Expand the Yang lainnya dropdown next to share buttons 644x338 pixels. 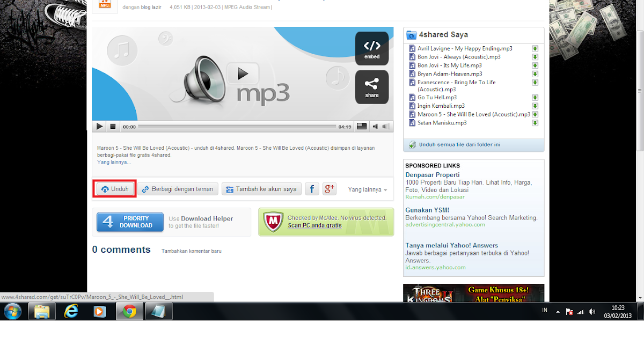point(368,189)
